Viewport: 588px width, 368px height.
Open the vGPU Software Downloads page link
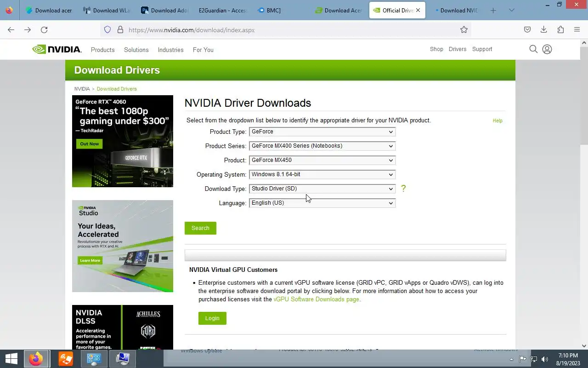[x=316, y=299]
